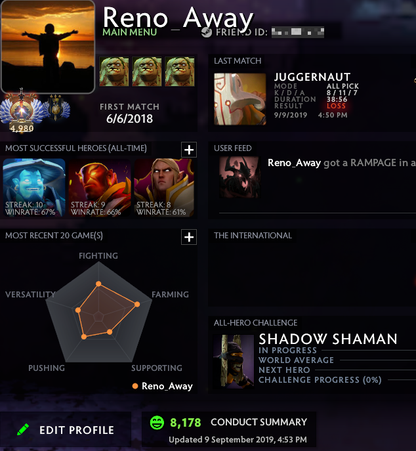Click the Steam logo beside Friend ID
Viewport: 416px width, 451px height.
point(207,32)
